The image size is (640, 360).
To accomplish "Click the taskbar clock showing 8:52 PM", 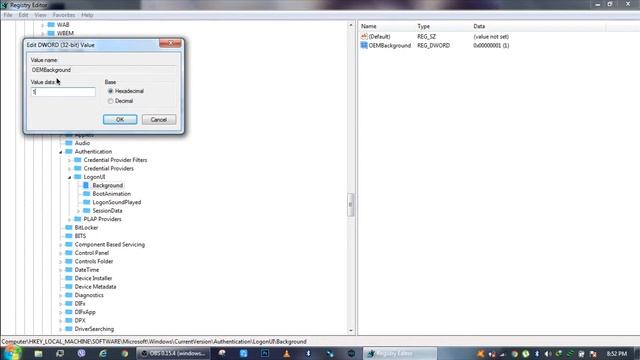I will (617, 354).
